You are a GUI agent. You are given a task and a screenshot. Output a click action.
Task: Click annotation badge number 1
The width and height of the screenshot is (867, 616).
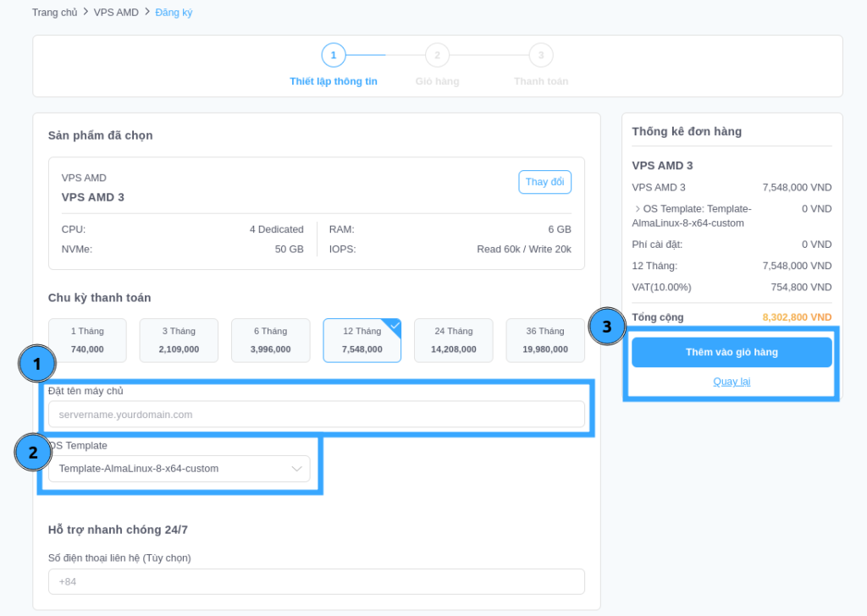point(36,364)
